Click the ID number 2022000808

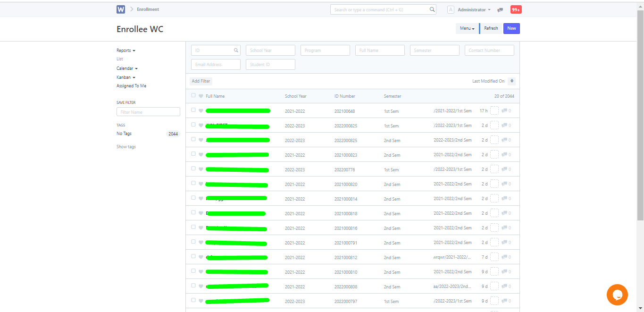(x=346, y=287)
